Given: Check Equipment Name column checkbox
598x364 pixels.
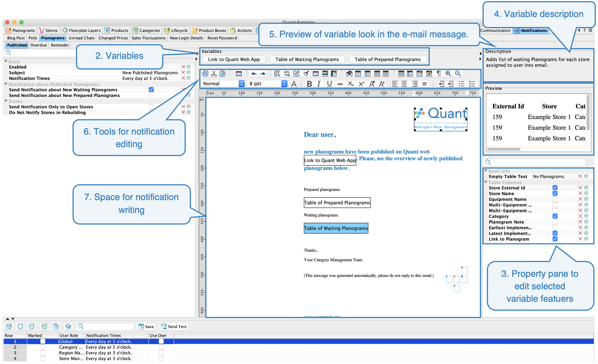Looking at the screenshot, I should point(555,199).
